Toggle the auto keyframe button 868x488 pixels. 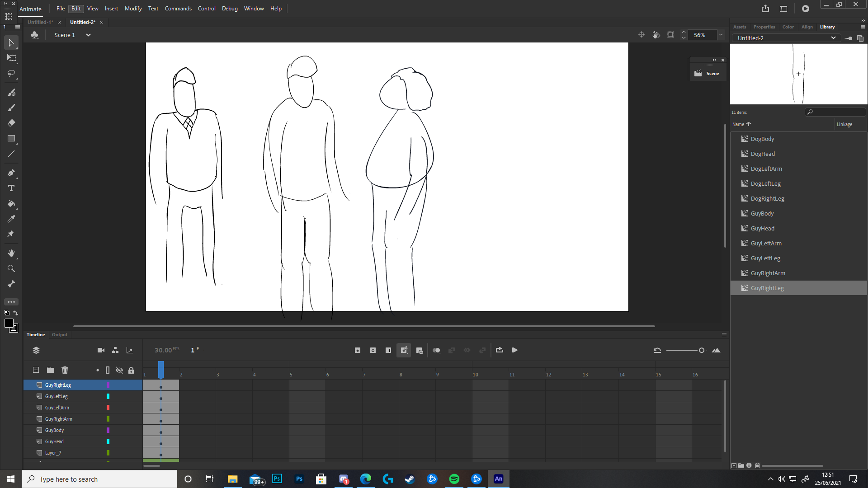(x=404, y=350)
